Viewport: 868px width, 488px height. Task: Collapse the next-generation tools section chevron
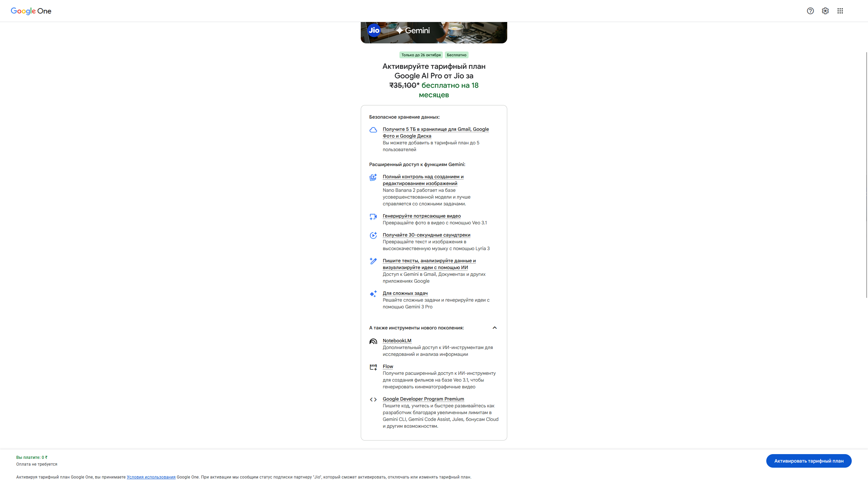point(495,328)
